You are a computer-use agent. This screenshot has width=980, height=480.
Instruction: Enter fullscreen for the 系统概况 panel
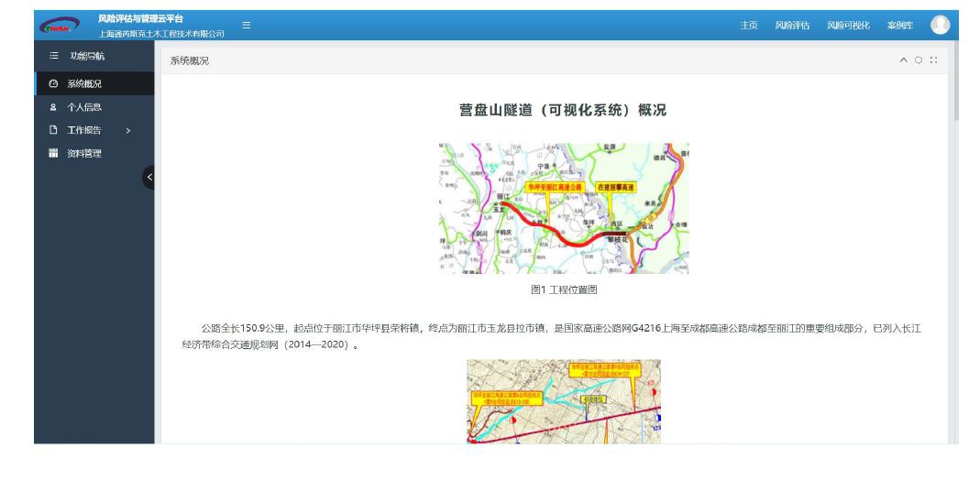tap(933, 60)
